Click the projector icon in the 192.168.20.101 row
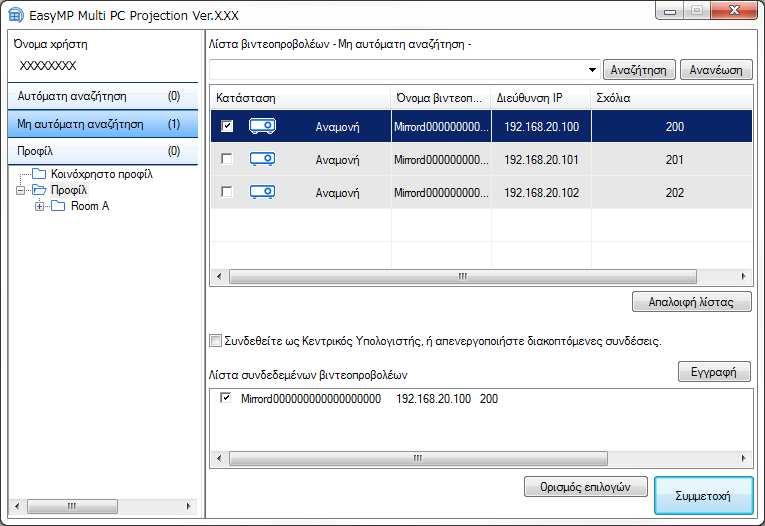This screenshot has height=526, width=765. click(x=262, y=159)
